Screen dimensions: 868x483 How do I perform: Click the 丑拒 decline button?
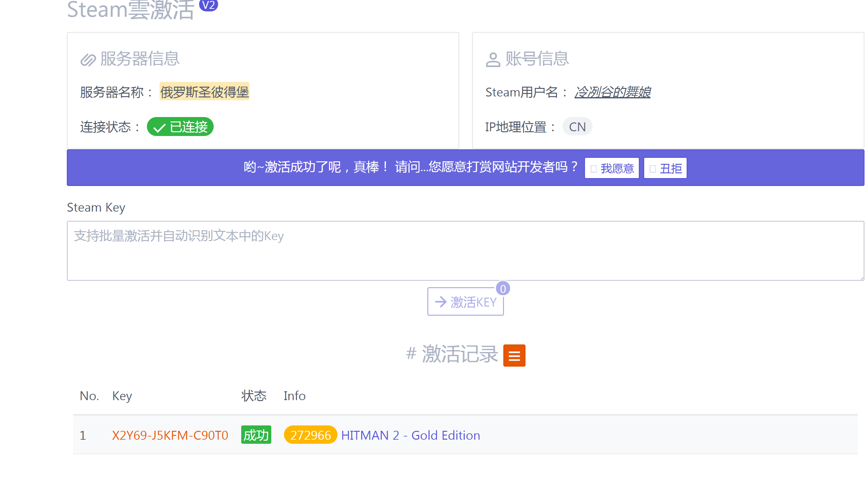(665, 168)
